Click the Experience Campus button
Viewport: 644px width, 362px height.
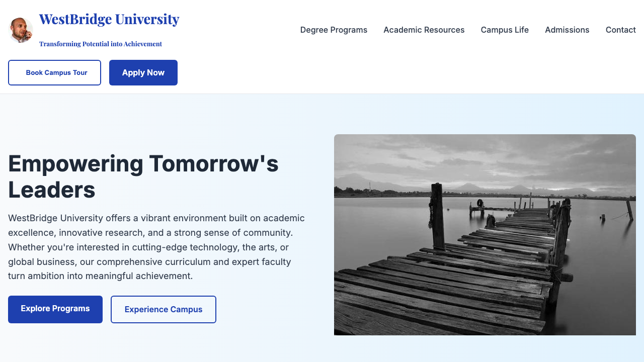tap(163, 309)
